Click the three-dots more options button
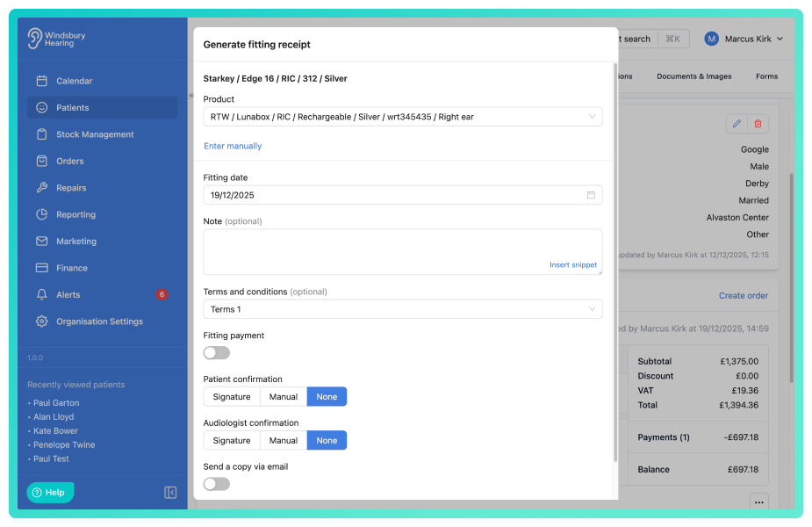The width and height of the screenshot is (812, 527). (x=759, y=502)
